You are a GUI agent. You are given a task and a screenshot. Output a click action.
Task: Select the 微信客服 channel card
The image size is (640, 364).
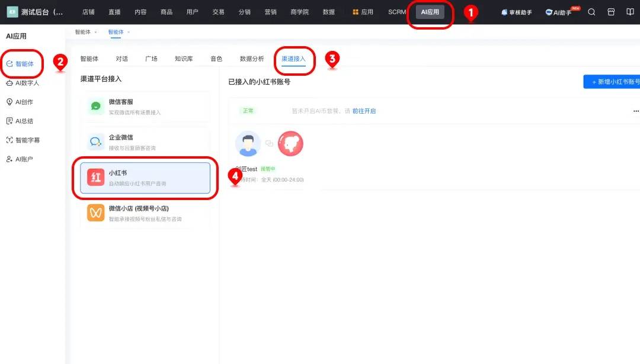tap(145, 107)
